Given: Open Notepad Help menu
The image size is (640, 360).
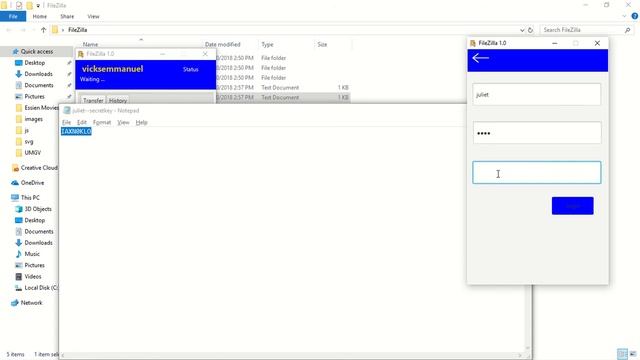Looking at the screenshot, I should (141, 122).
